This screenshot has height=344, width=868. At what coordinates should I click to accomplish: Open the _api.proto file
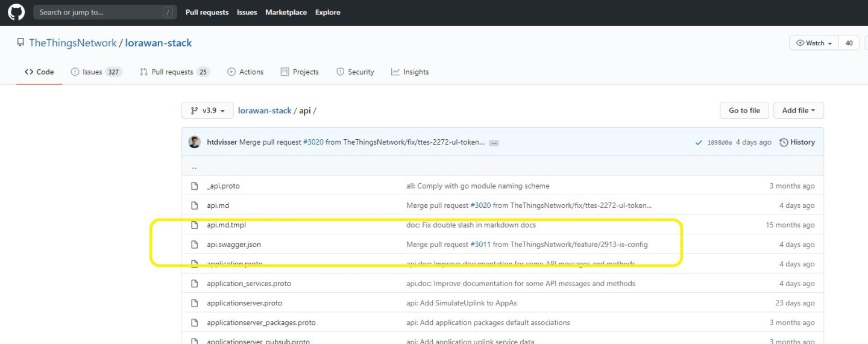(223, 186)
